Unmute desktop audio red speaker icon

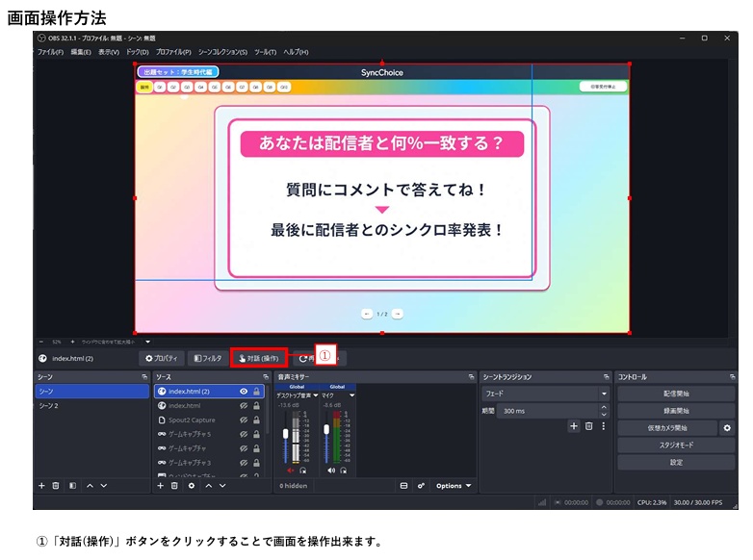click(x=291, y=471)
